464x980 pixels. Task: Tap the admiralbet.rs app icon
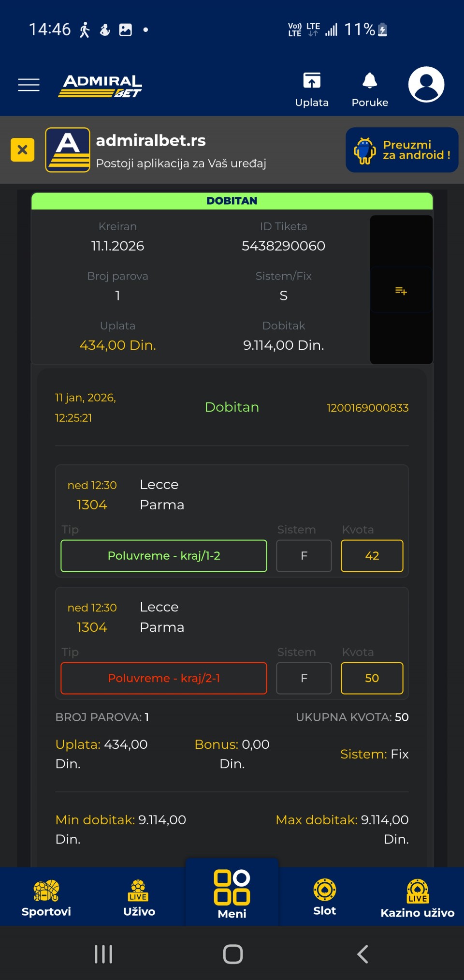[68, 150]
